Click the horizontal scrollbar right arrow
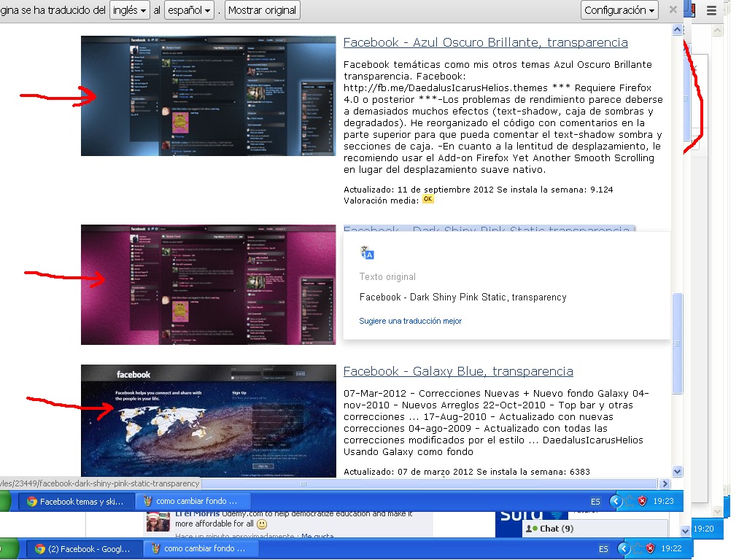Viewport: 747px width, 560px height. tap(665, 484)
